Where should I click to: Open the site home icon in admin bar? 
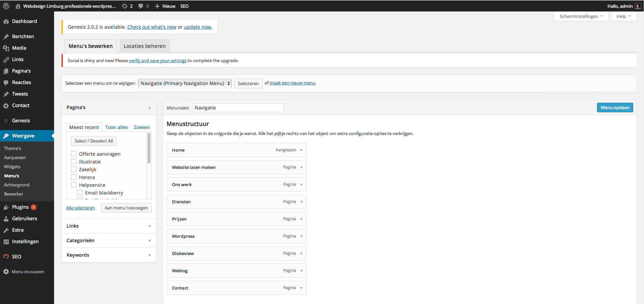(18, 6)
